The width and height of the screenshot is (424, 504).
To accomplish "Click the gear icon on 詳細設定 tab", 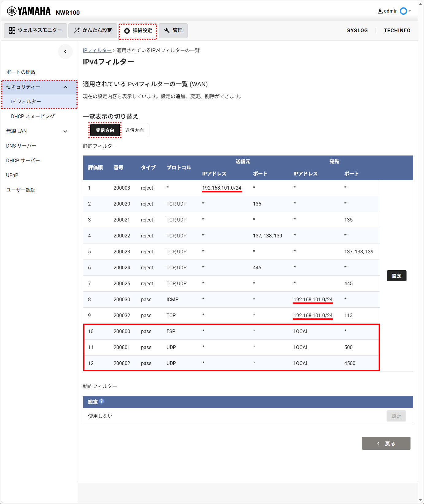I will pos(127,31).
